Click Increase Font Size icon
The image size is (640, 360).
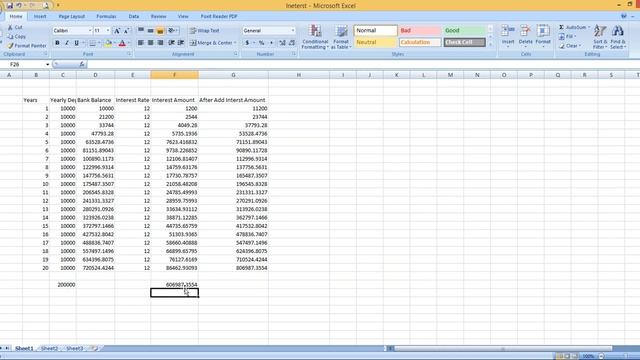[117, 31]
